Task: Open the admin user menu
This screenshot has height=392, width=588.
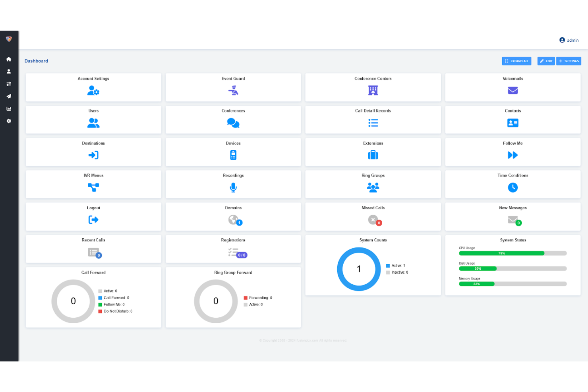Action: coord(569,40)
